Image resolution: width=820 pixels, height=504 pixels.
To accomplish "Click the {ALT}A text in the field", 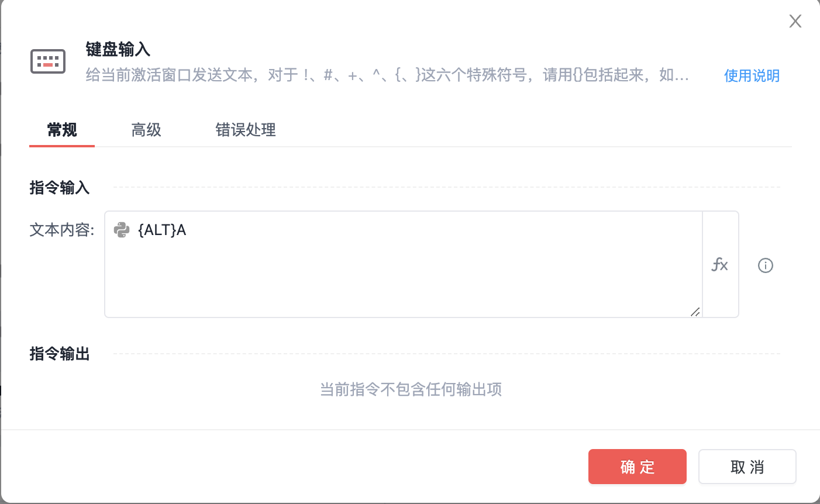I will [x=162, y=230].
